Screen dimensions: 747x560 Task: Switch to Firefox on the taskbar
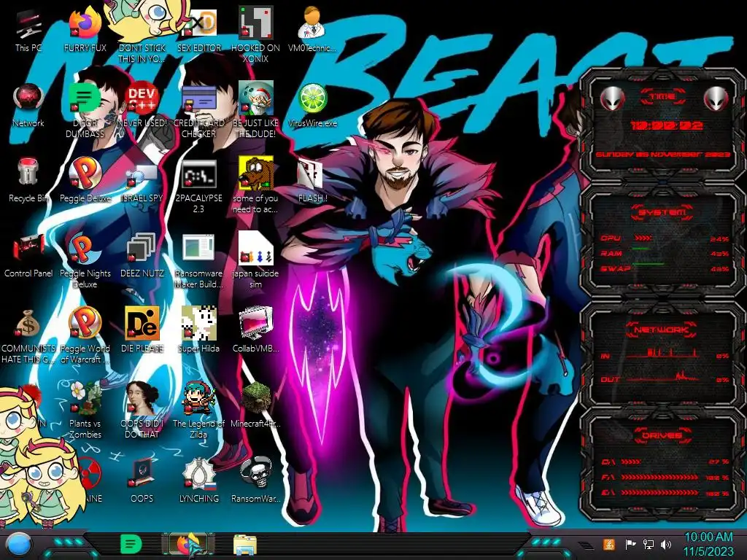tap(189, 544)
